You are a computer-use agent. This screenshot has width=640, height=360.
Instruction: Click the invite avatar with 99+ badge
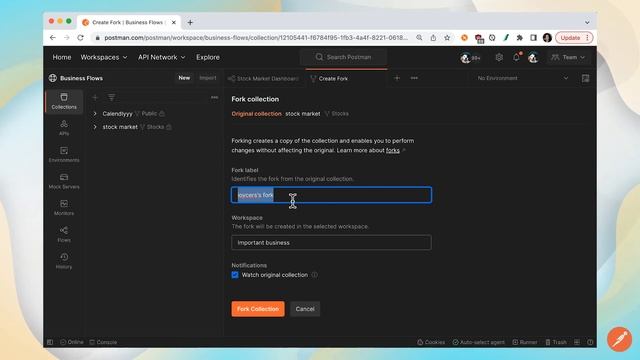(470, 58)
